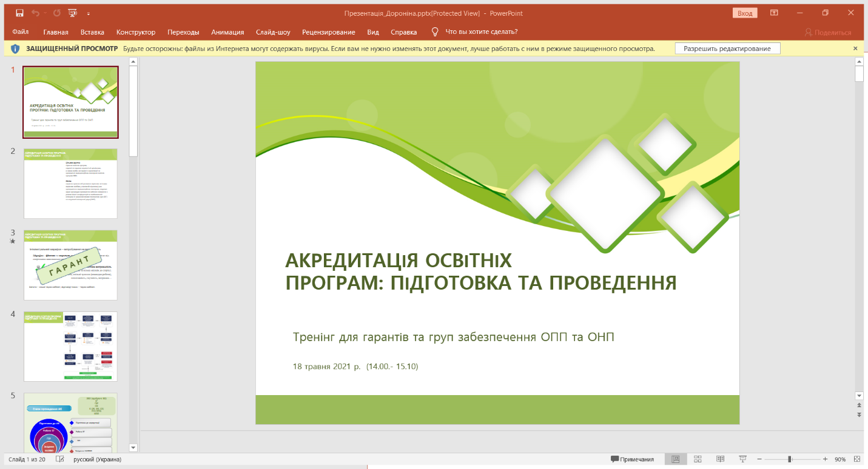Start the slide show from the status bar
Screen dimensions: 868x469
741,459
